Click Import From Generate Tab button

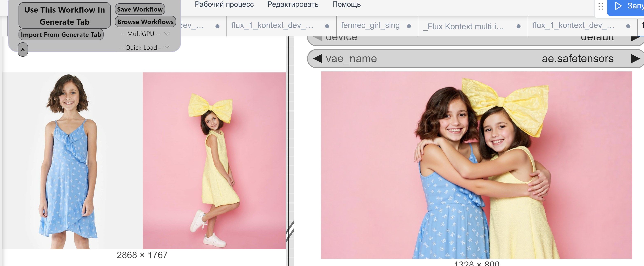coord(61,35)
